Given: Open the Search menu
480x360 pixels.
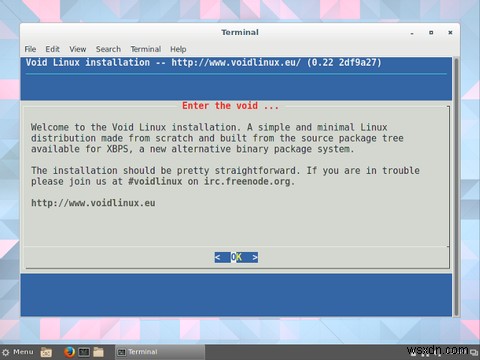Looking at the screenshot, I should pyautogui.click(x=108, y=49).
